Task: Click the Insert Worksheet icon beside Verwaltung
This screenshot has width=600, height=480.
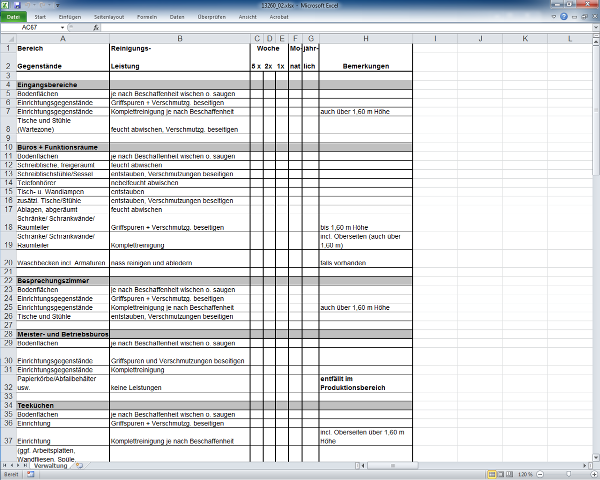Action: coord(78,466)
